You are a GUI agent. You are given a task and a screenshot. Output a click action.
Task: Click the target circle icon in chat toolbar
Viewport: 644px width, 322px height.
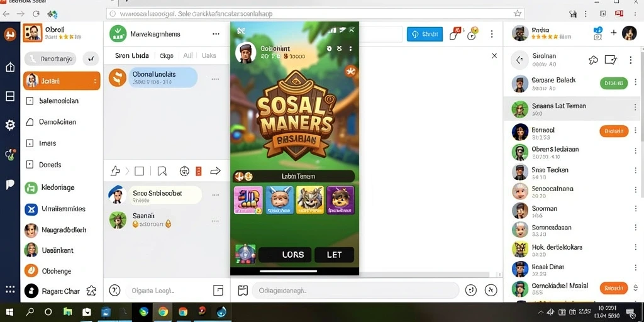click(184, 171)
